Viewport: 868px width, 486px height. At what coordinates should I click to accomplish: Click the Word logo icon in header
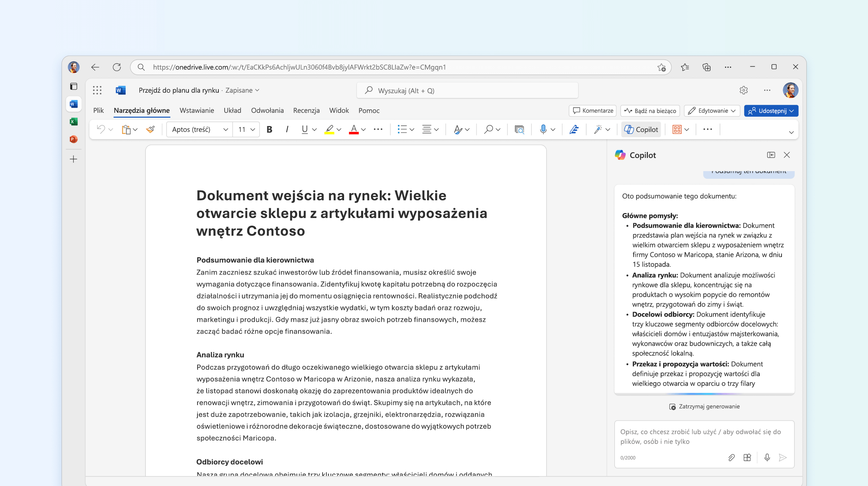tap(120, 90)
